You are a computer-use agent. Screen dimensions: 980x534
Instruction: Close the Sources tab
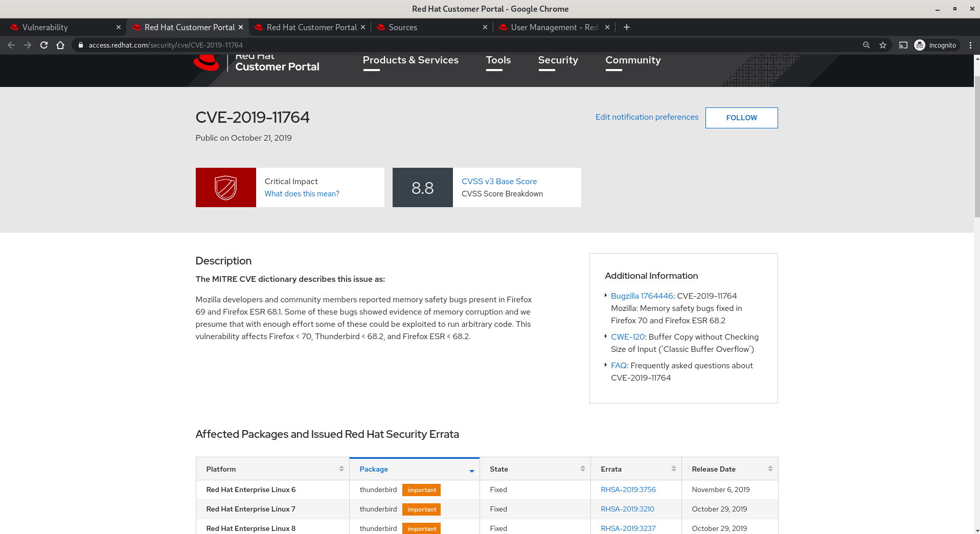[x=485, y=27]
